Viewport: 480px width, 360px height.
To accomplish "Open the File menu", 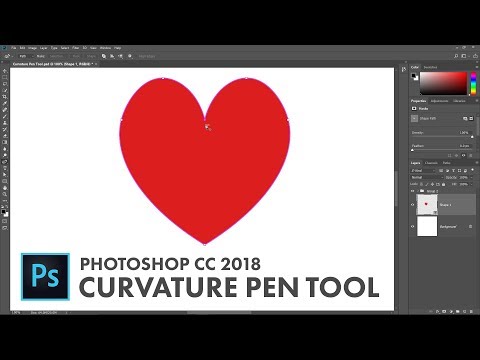I will pos(14,48).
